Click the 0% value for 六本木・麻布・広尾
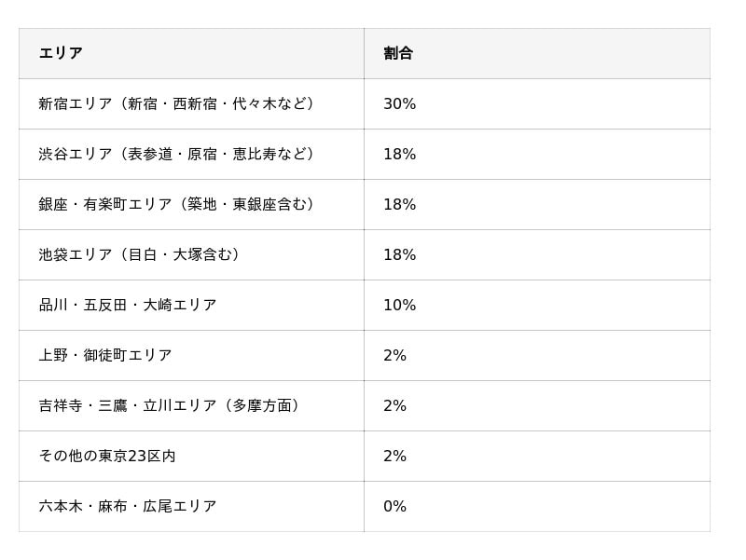746x560 pixels. tap(394, 507)
